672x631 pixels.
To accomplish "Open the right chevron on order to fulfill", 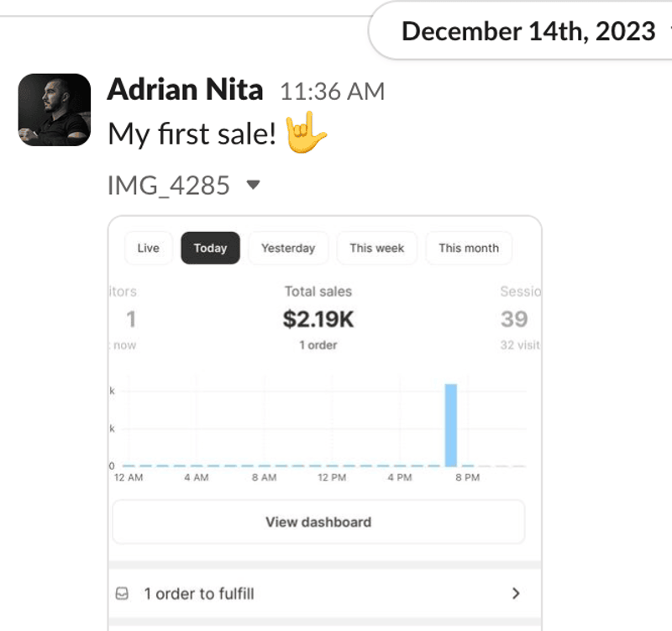I will tap(516, 593).
